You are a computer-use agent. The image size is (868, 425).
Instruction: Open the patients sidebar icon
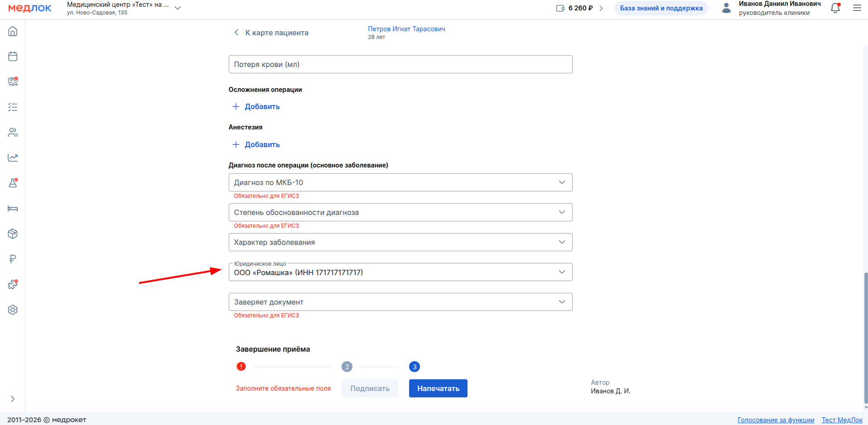(x=13, y=133)
